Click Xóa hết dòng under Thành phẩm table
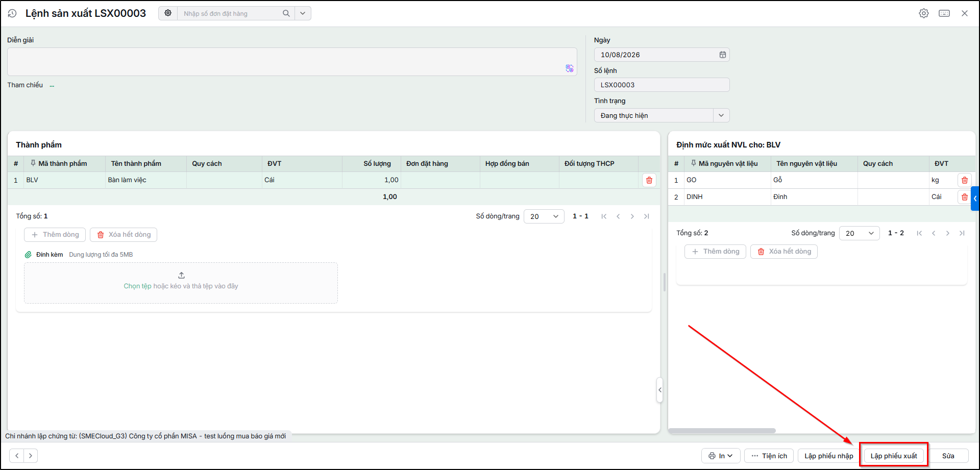Viewport: 980px width, 470px height. tap(124, 235)
